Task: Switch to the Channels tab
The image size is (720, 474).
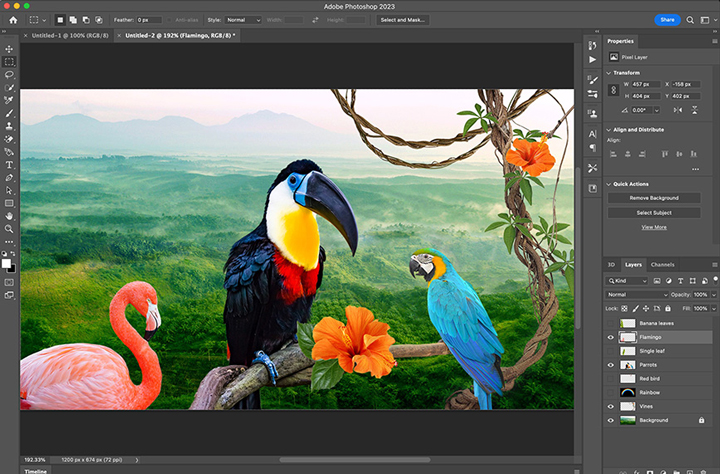Action: 663,265
